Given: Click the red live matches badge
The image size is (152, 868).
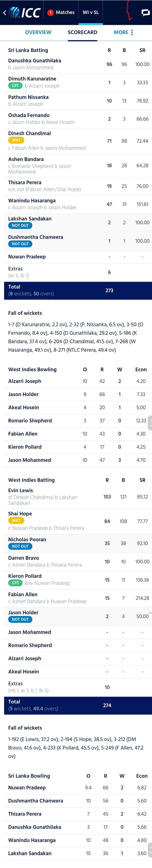Looking at the screenshot, I should [x=50, y=12].
